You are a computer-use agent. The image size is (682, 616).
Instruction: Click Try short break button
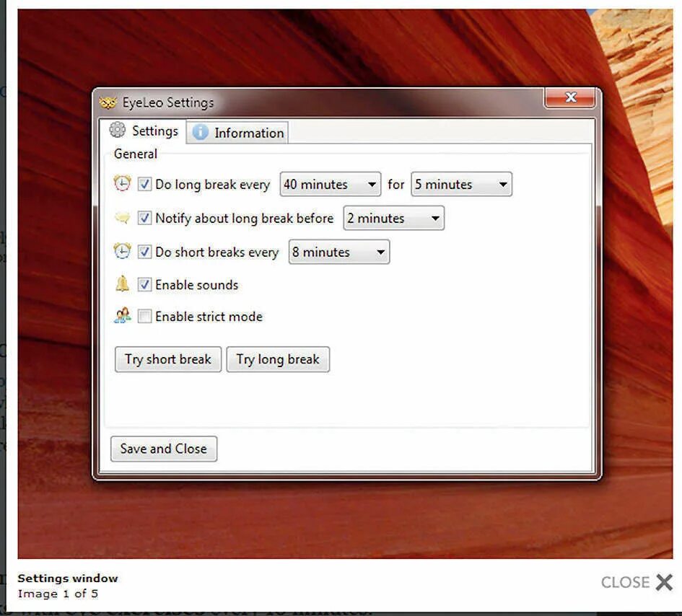[168, 359]
